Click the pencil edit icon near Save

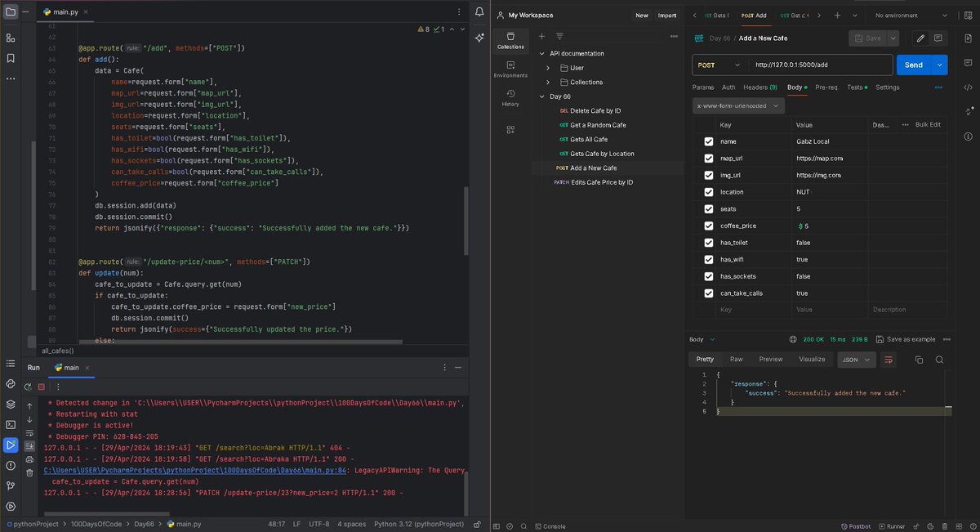[920, 38]
